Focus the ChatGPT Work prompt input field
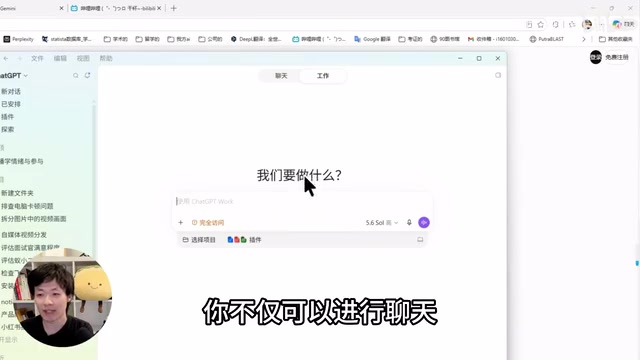This screenshot has height=360, width=640. 303,202
